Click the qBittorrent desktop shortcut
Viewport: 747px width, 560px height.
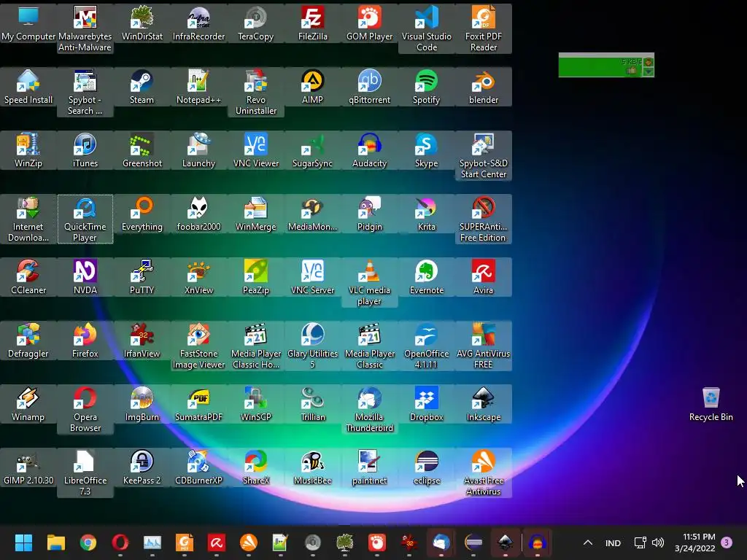click(370, 87)
